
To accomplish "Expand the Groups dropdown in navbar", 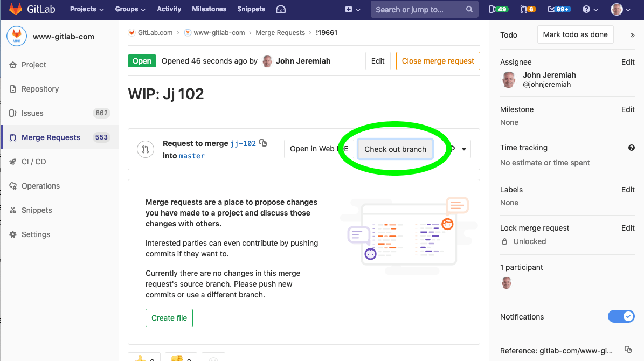I will (x=130, y=9).
